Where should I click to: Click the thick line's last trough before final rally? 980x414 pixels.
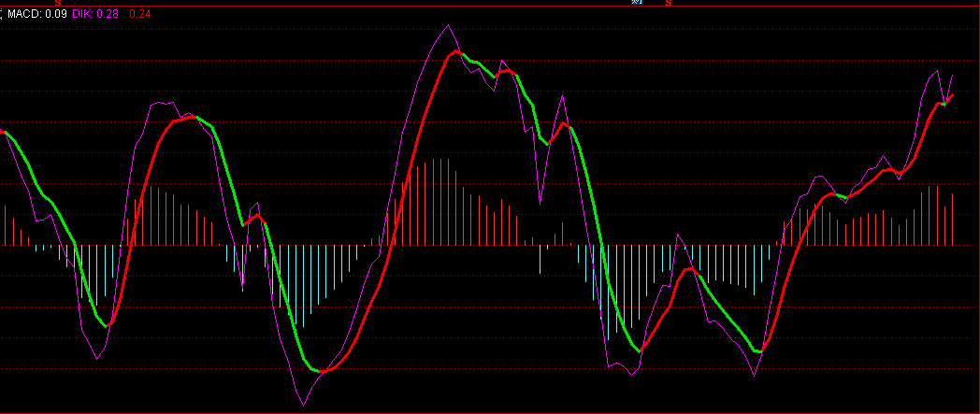tap(761, 350)
